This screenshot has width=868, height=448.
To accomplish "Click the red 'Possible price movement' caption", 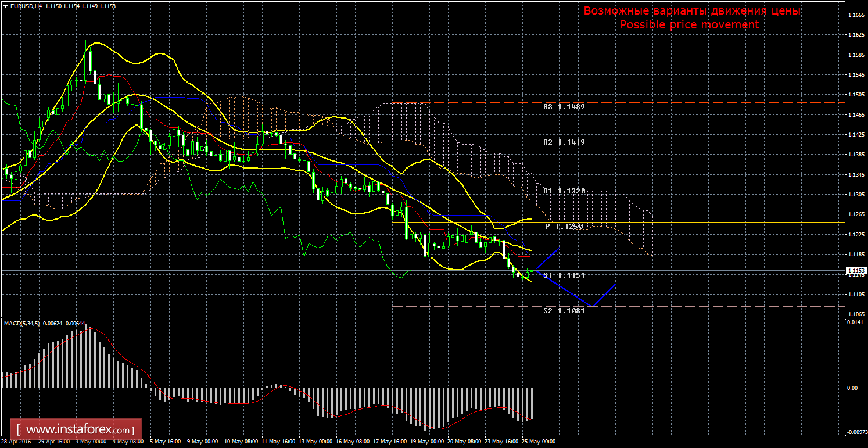I will (689, 25).
